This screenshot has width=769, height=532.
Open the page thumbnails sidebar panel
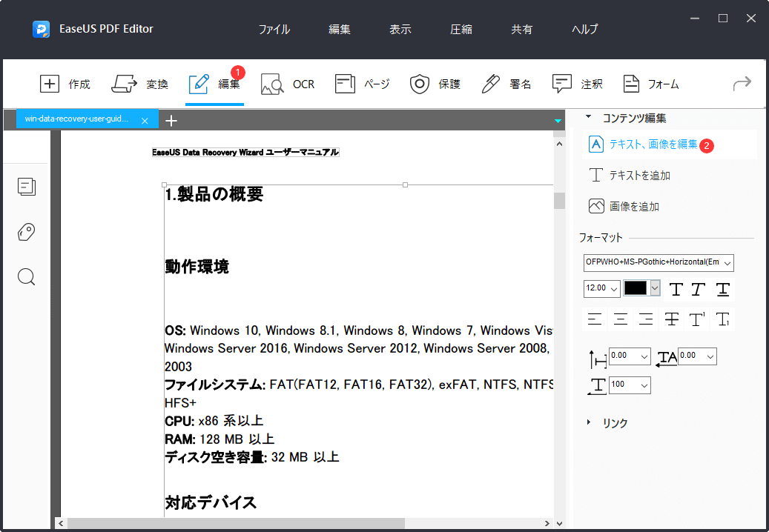[27, 187]
